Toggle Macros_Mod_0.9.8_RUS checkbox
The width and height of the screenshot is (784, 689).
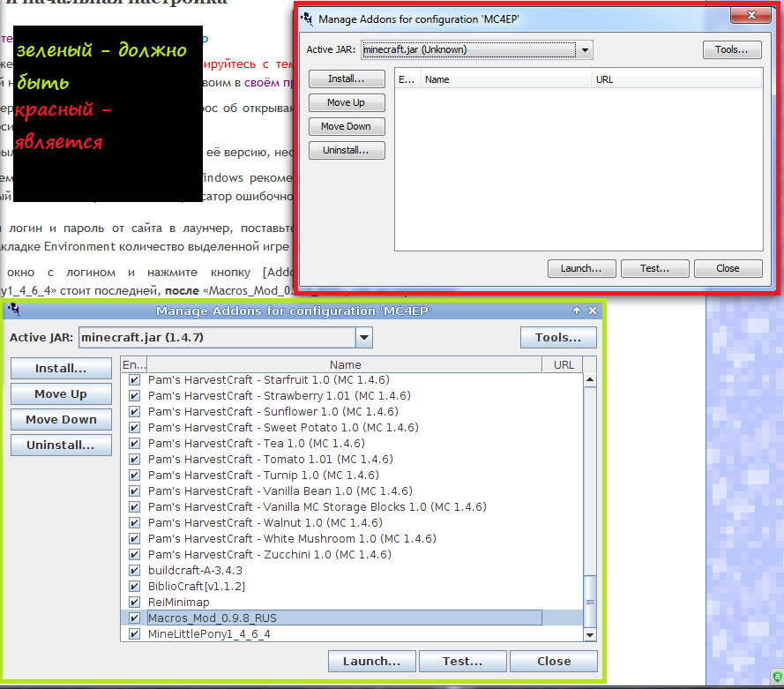click(x=134, y=618)
